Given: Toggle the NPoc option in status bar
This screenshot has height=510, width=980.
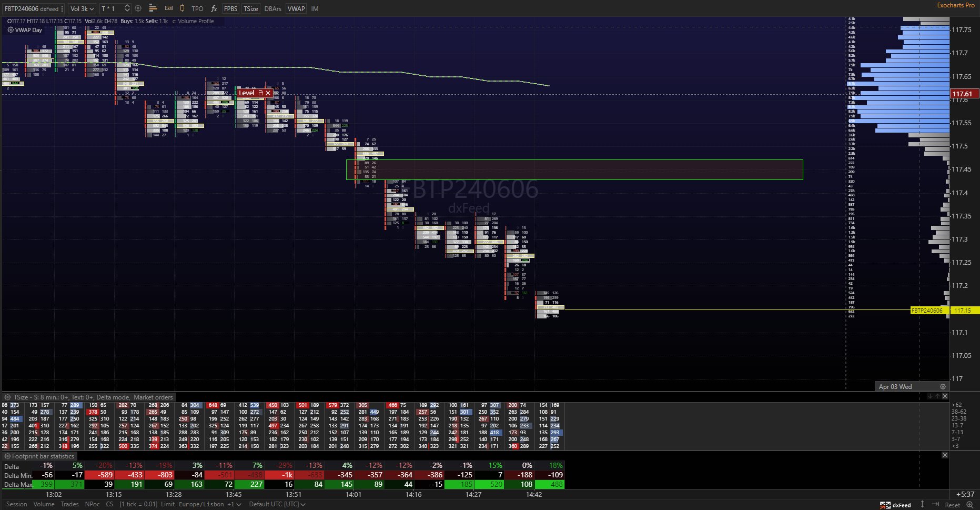Looking at the screenshot, I should [92, 504].
